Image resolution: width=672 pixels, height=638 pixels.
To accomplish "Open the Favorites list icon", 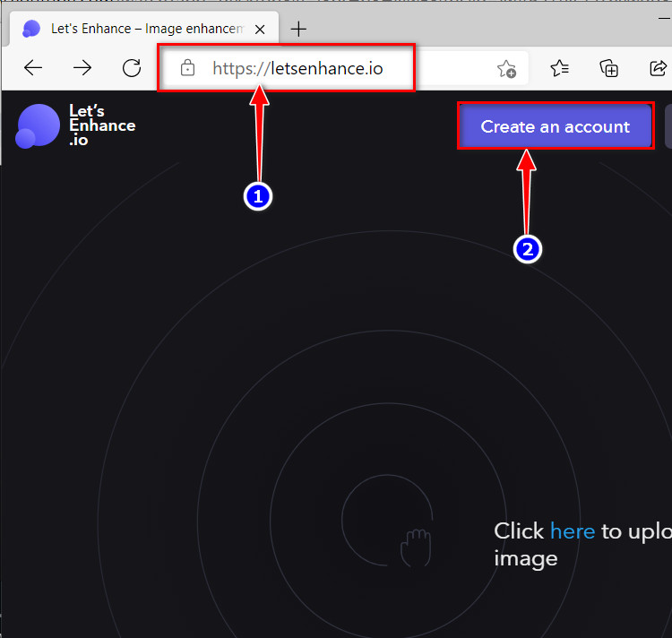I will click(x=560, y=68).
